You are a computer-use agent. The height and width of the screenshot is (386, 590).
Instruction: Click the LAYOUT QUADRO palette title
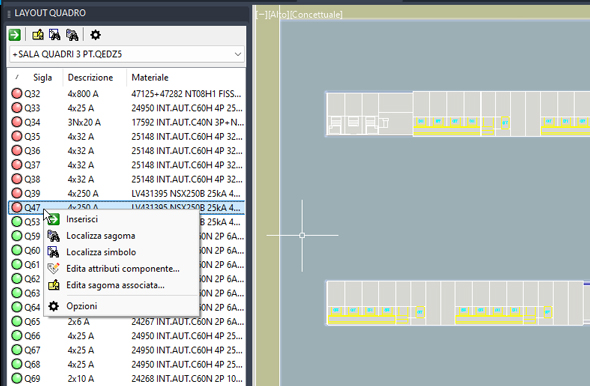[50, 13]
